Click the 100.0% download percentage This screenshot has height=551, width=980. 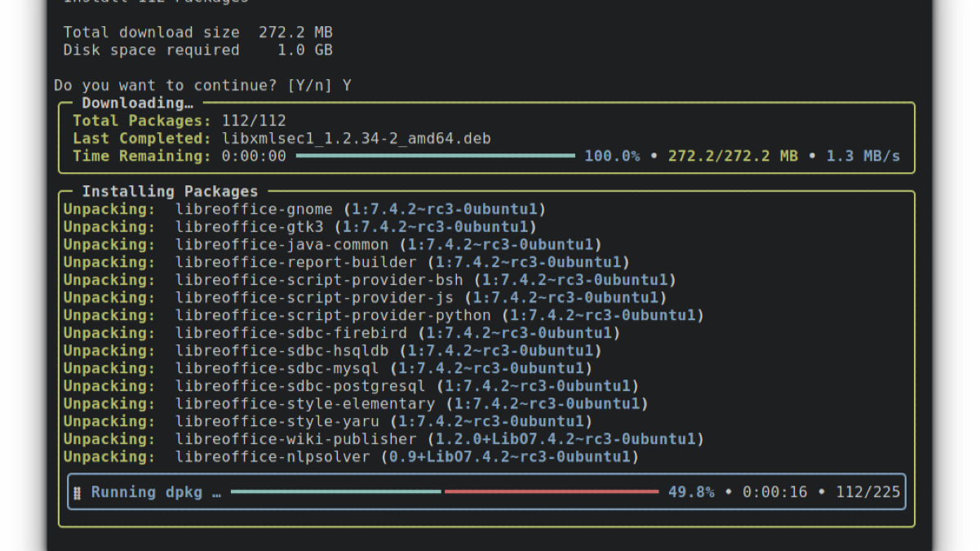612,156
